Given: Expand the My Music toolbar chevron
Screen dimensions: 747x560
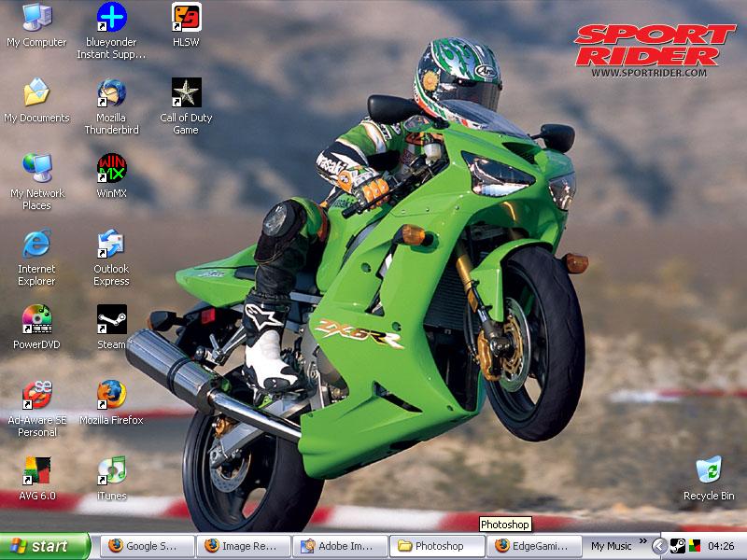Looking at the screenshot, I should (x=642, y=541).
